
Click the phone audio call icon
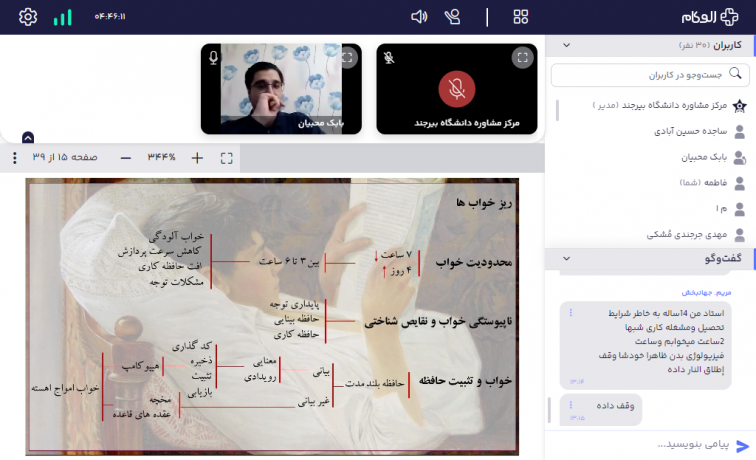pyautogui.click(x=452, y=17)
